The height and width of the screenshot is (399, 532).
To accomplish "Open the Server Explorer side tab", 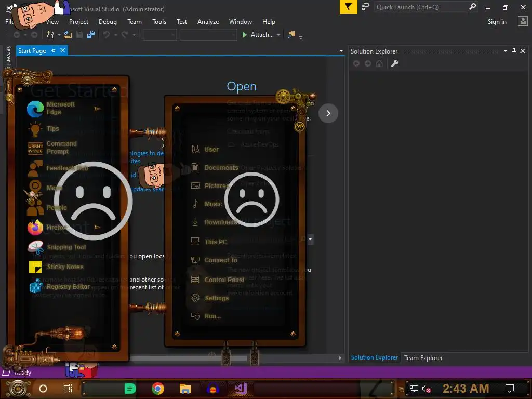I will coord(9,56).
